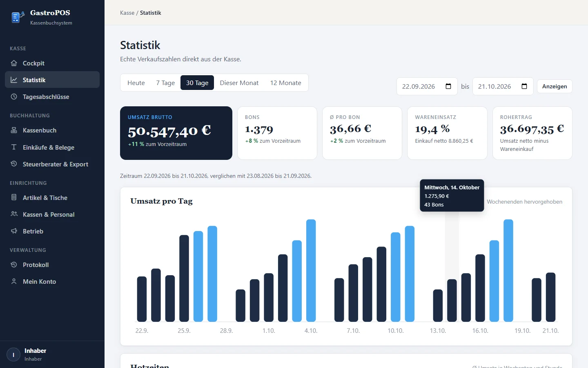Open the Cockpit home icon
Image resolution: width=588 pixels, height=368 pixels.
(x=14, y=63)
